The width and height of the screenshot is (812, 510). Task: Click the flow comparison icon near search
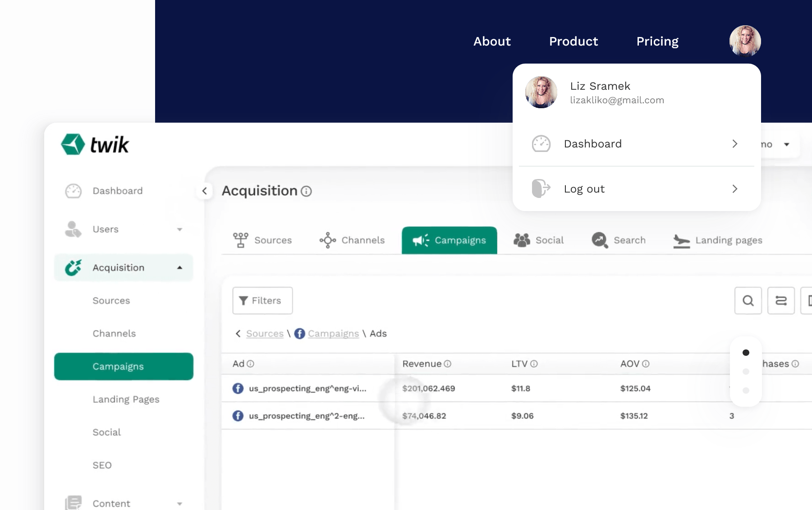click(781, 300)
